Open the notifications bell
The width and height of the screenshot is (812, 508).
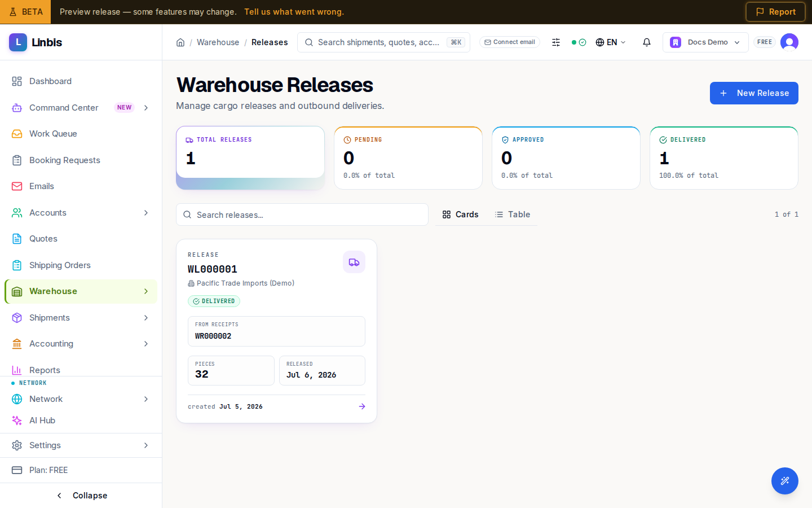tap(647, 42)
